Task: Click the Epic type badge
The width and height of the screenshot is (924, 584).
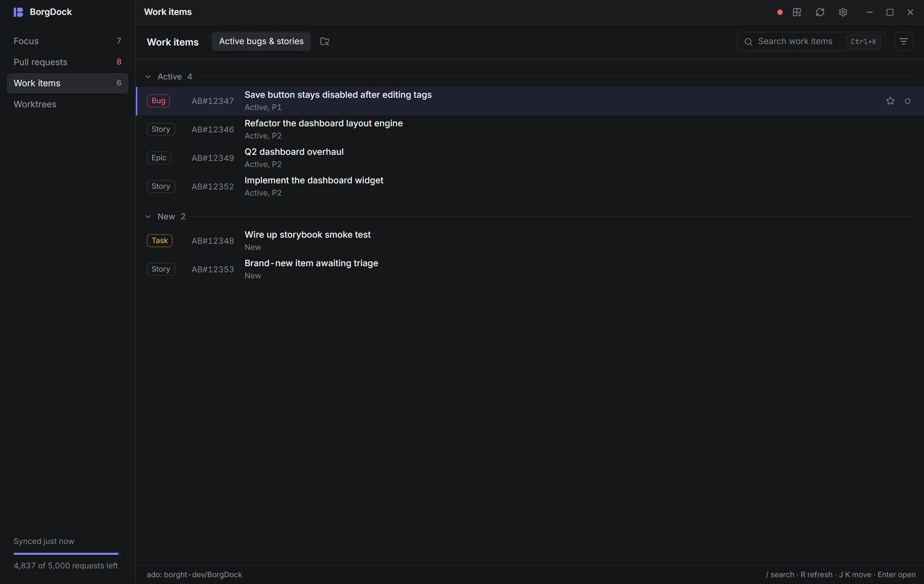Action: [x=159, y=158]
